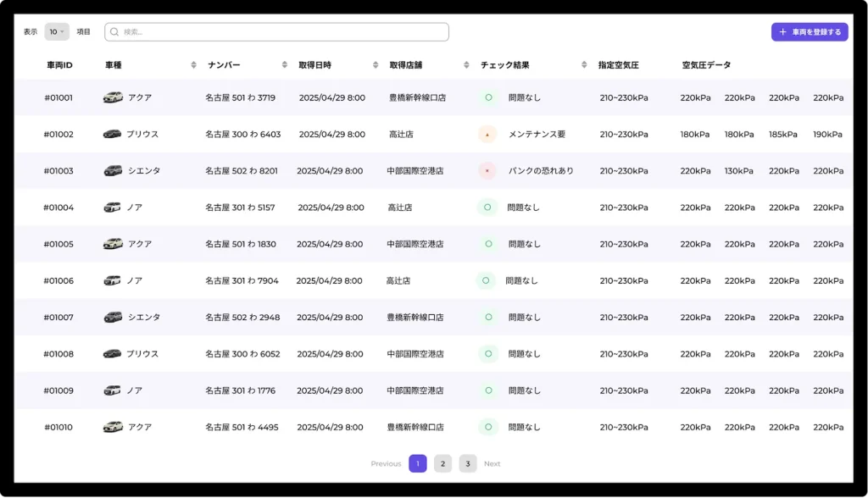This screenshot has width=868, height=498.
Task: Click the green status icon on row #01010
Action: [487, 427]
